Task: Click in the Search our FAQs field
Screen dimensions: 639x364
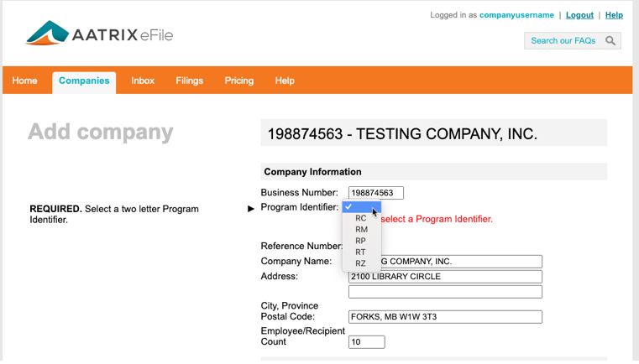Action: pos(563,40)
